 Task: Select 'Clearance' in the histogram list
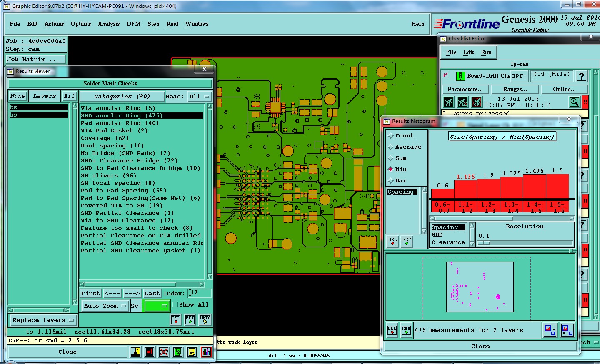448,242
